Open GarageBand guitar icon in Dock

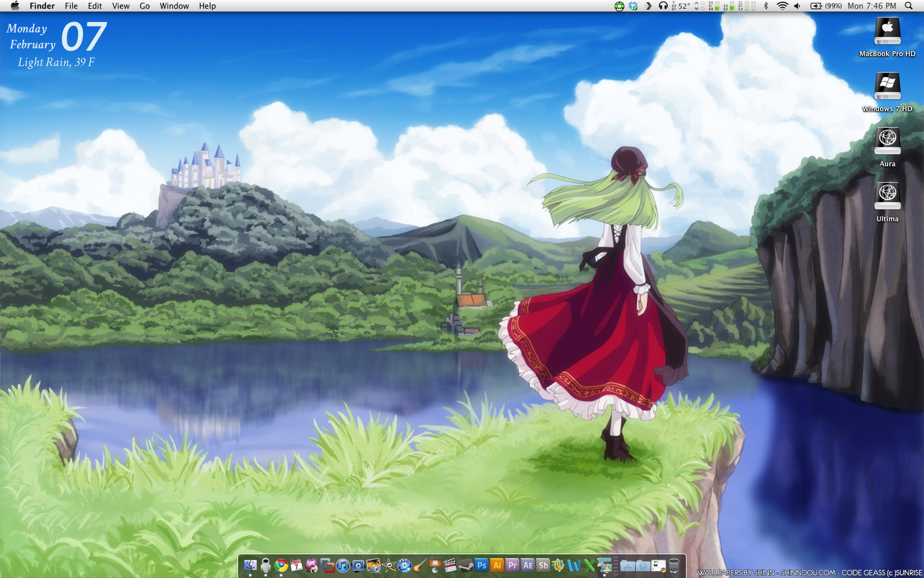pos(420,565)
